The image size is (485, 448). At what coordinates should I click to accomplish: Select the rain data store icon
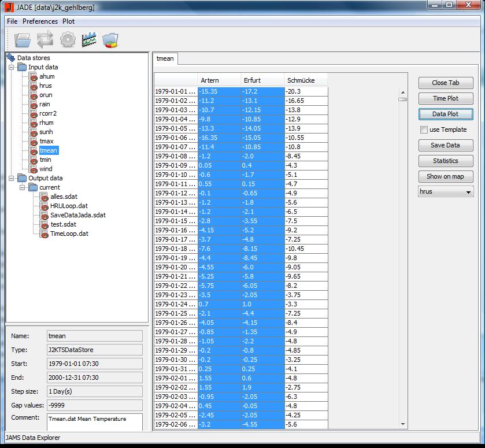point(33,104)
